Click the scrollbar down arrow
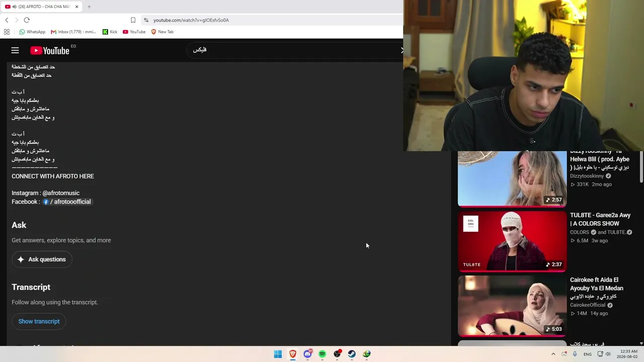The height and width of the screenshot is (362, 644). click(641, 343)
